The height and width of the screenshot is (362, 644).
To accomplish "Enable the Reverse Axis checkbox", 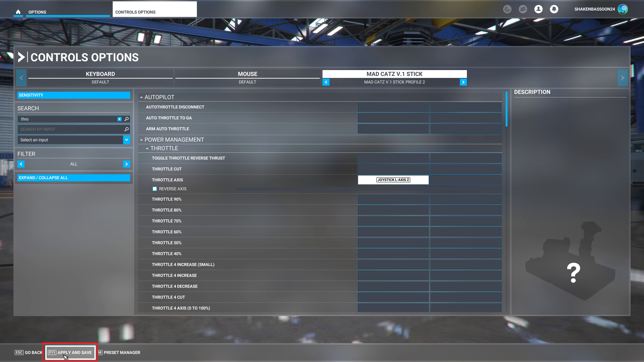I will coord(154,189).
